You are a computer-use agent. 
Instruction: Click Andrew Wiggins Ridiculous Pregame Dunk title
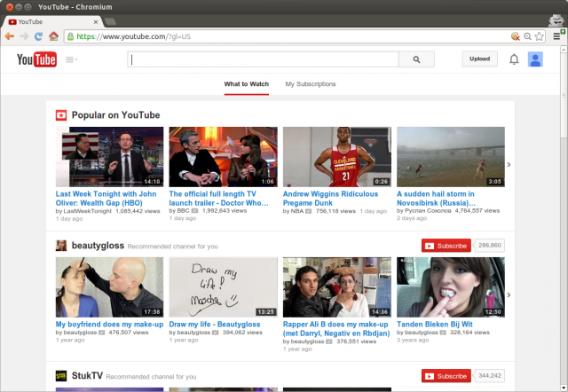point(330,199)
